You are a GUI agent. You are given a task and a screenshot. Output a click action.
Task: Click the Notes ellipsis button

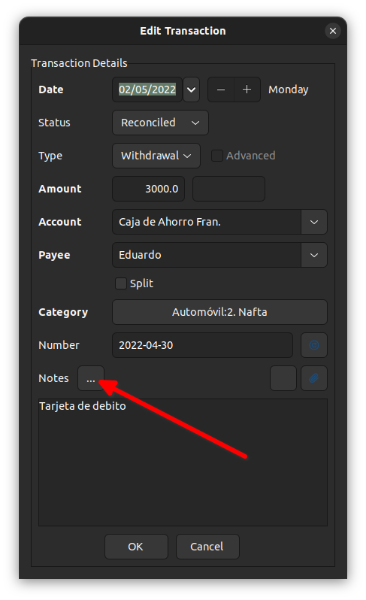point(91,378)
